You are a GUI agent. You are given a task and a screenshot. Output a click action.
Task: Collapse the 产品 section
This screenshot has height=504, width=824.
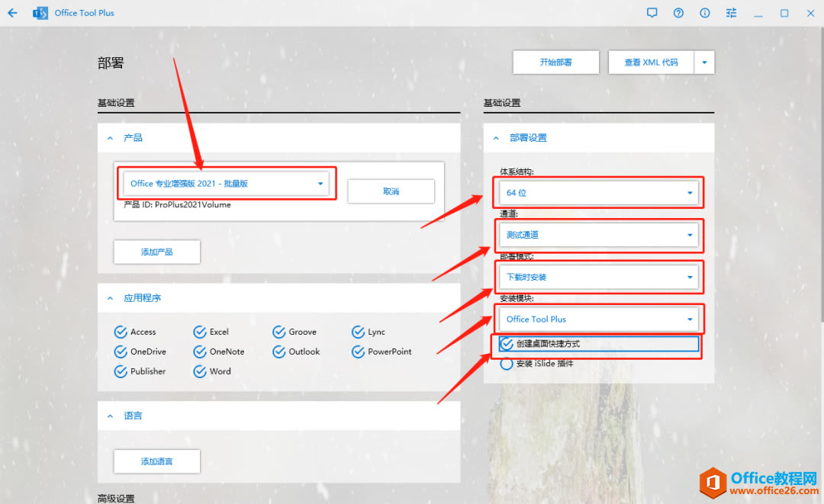coord(111,138)
